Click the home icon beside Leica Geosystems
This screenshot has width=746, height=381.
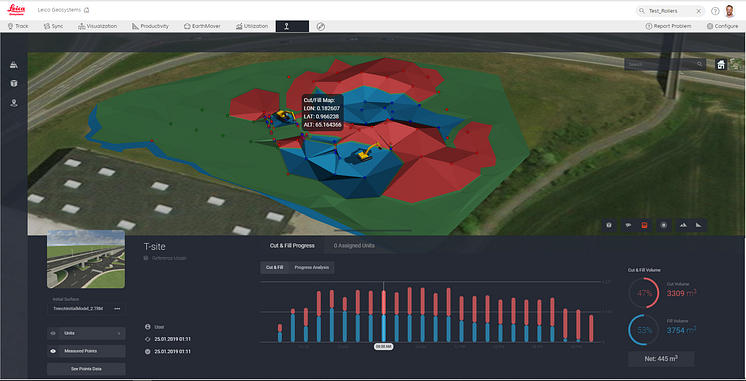click(x=86, y=10)
